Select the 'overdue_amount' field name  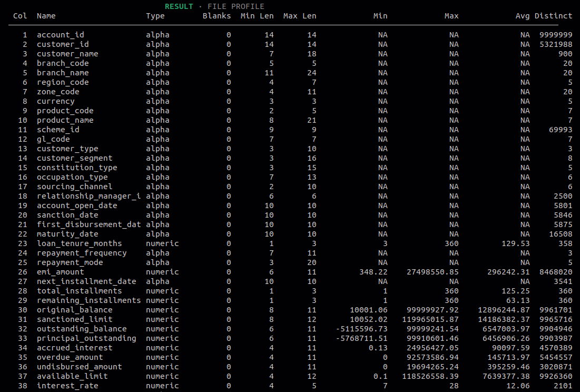click(70, 358)
